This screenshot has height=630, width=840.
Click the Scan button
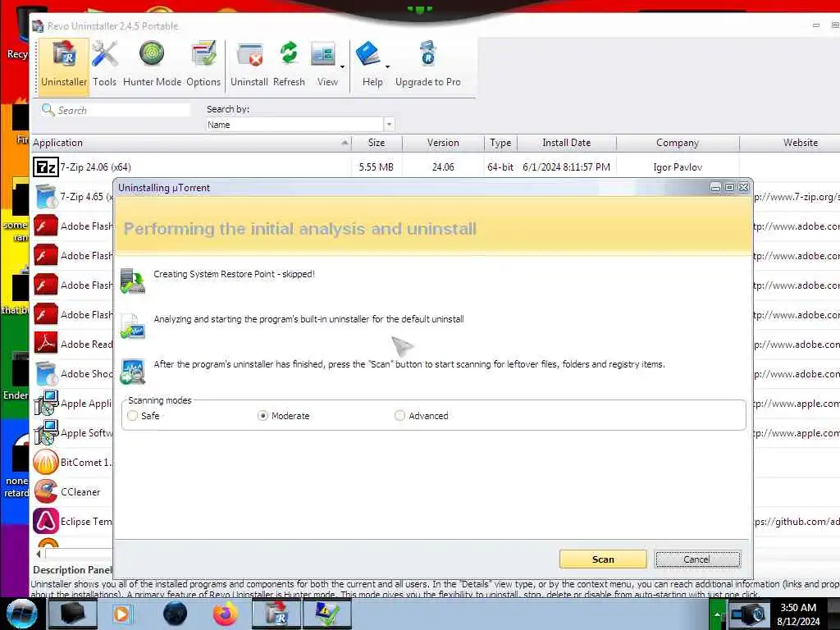[x=603, y=559]
